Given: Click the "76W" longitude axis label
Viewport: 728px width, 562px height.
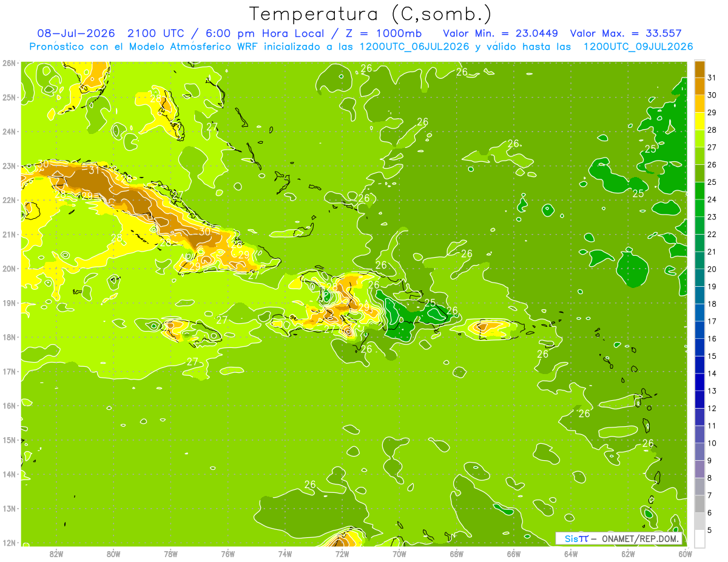Looking at the screenshot, I should point(228,554).
